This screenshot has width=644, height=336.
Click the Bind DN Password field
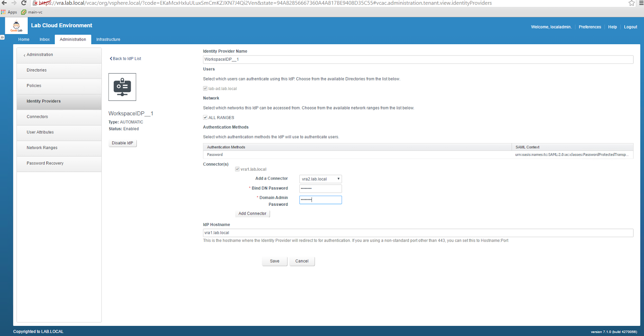[x=320, y=188]
